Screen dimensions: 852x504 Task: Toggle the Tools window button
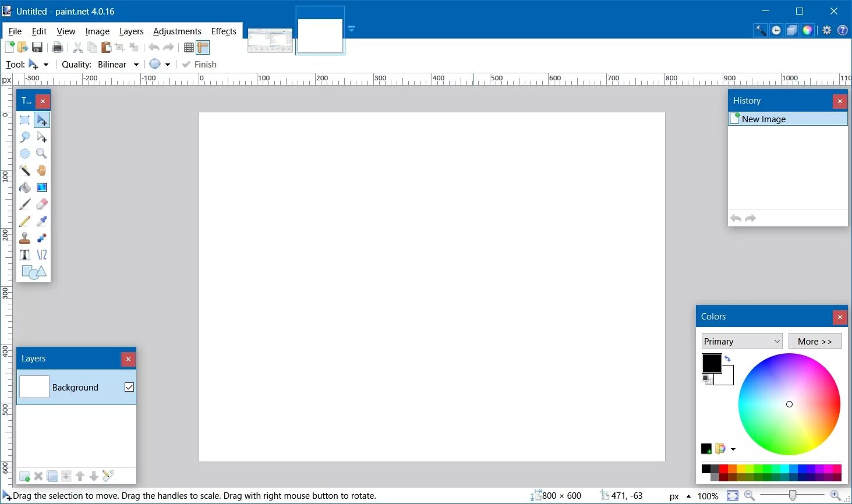761,30
